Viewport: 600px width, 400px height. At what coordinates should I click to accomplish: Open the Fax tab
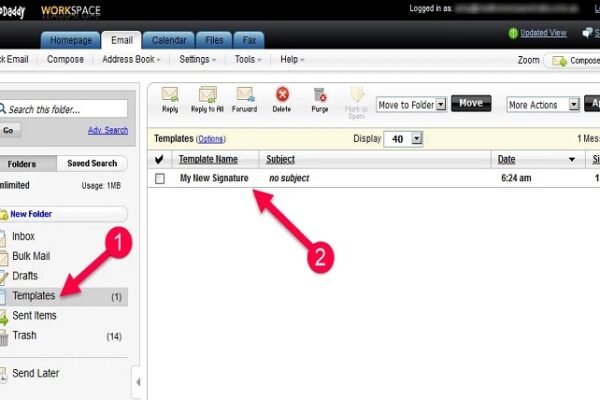click(249, 40)
